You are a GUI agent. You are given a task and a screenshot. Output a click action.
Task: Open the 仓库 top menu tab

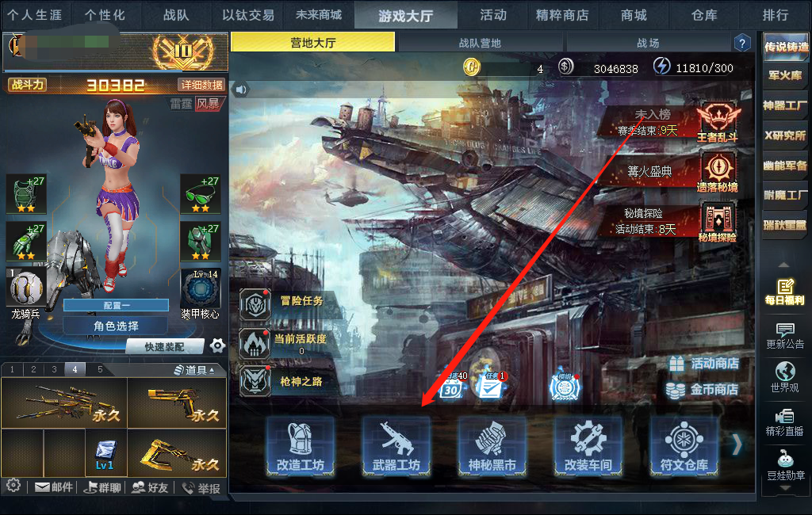click(x=704, y=15)
